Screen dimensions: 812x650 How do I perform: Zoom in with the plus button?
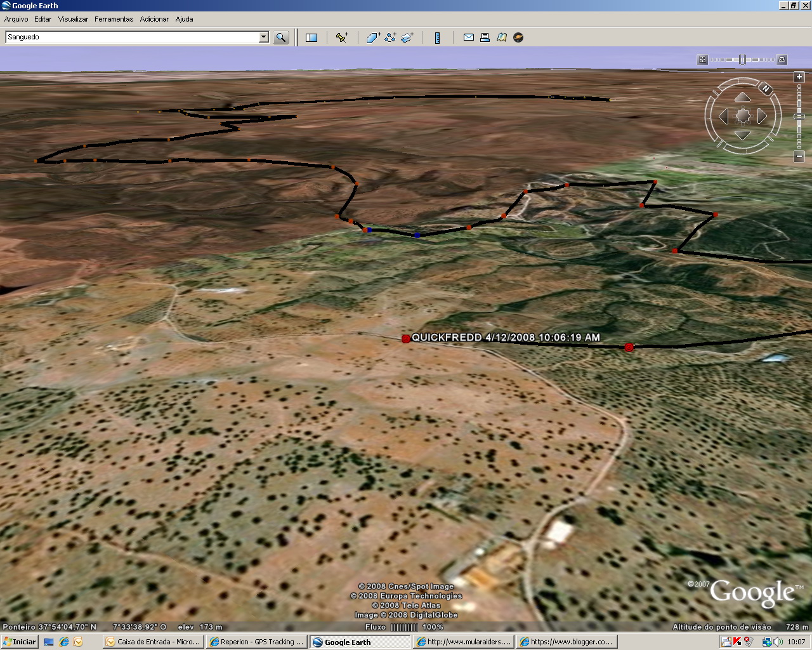[799, 77]
